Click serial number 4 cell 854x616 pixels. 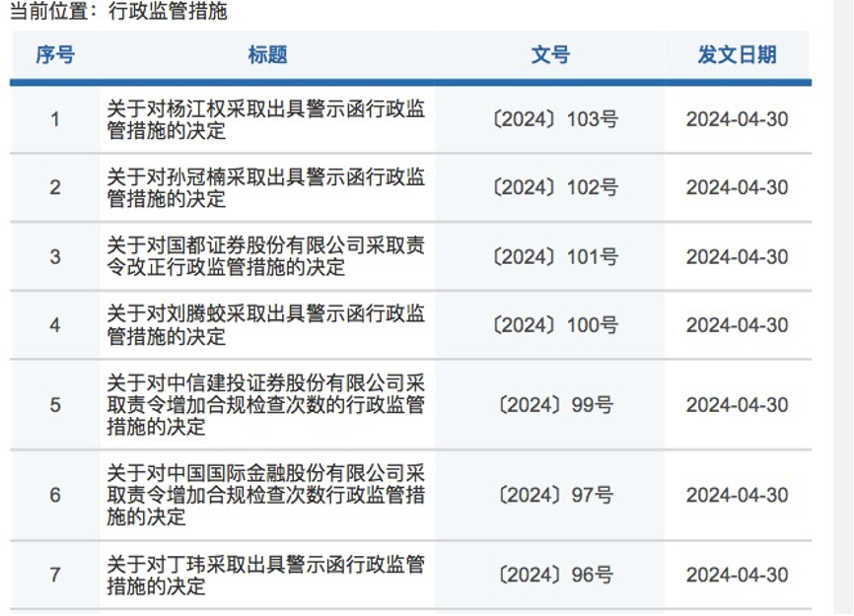point(55,325)
